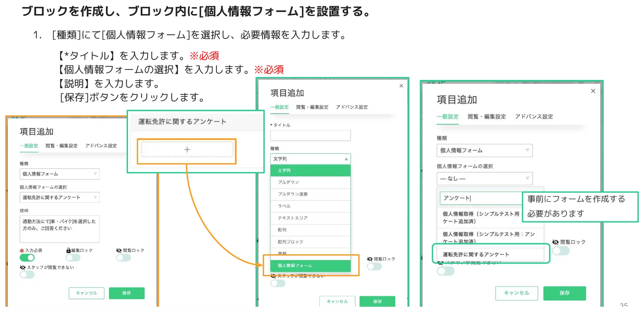
Task: Choose プルダウン連携 option in the type list
Action: [x=310, y=194]
